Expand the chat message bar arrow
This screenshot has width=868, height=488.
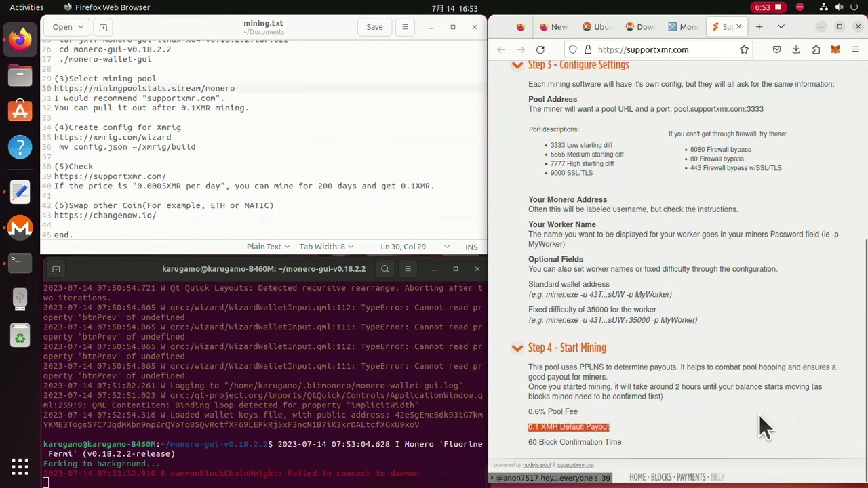492,478
